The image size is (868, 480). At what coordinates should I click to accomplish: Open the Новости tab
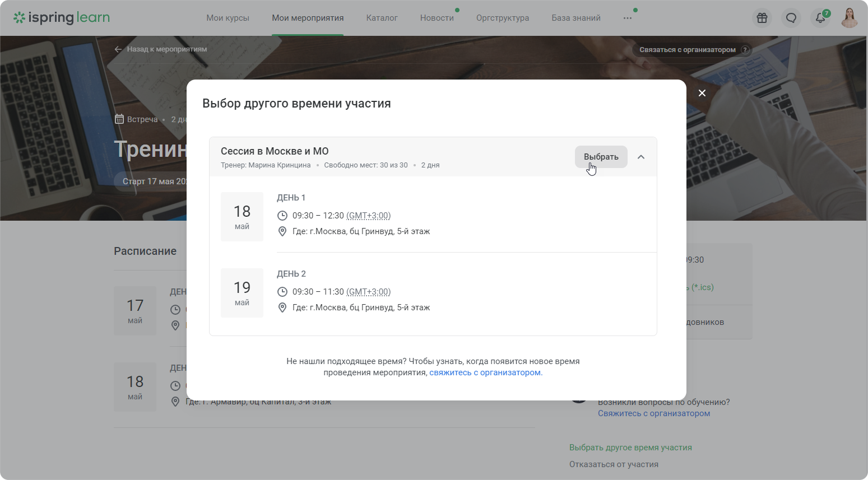pos(437,18)
